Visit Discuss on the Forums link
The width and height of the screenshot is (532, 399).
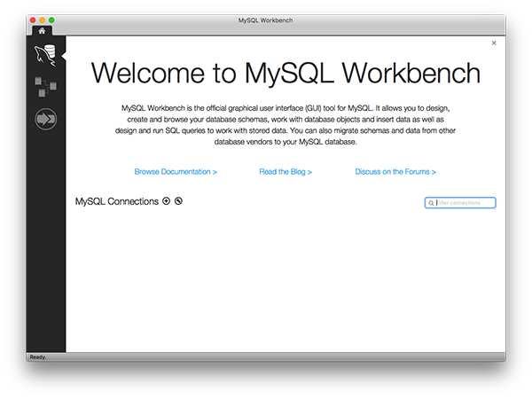pyautogui.click(x=395, y=172)
